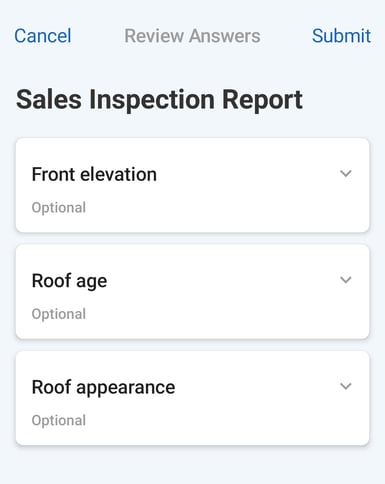Image resolution: width=385 pixels, height=484 pixels.
Task: Cancel the review answers screen
Action: point(43,36)
